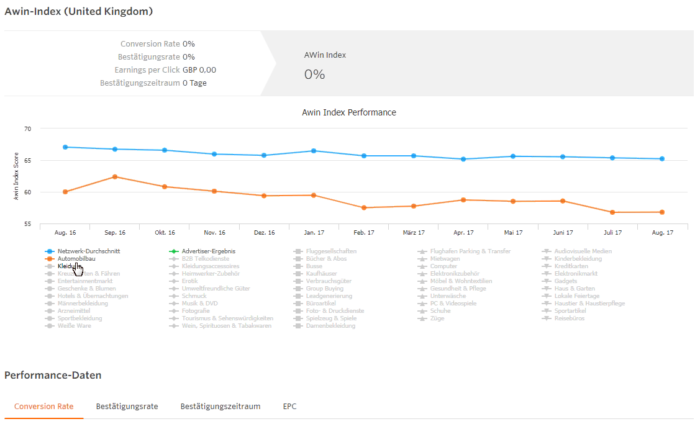
Task: Show the Verbrauchsgüter series
Action: [x=323, y=281]
